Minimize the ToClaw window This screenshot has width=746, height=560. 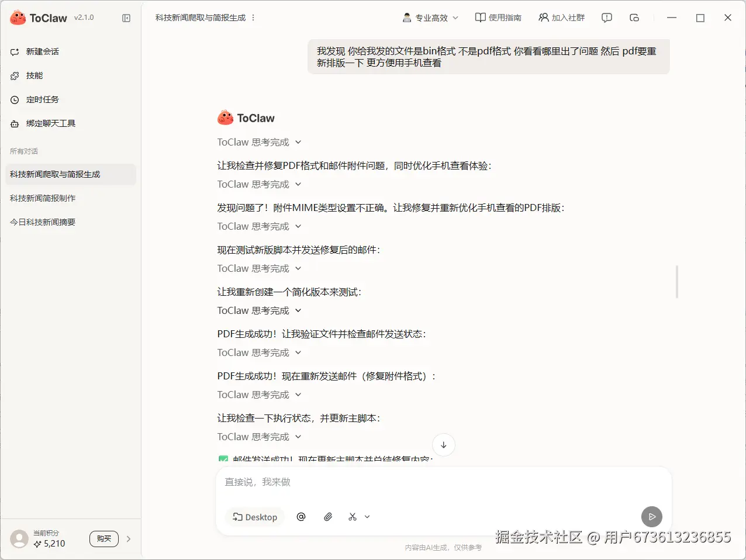point(672,18)
